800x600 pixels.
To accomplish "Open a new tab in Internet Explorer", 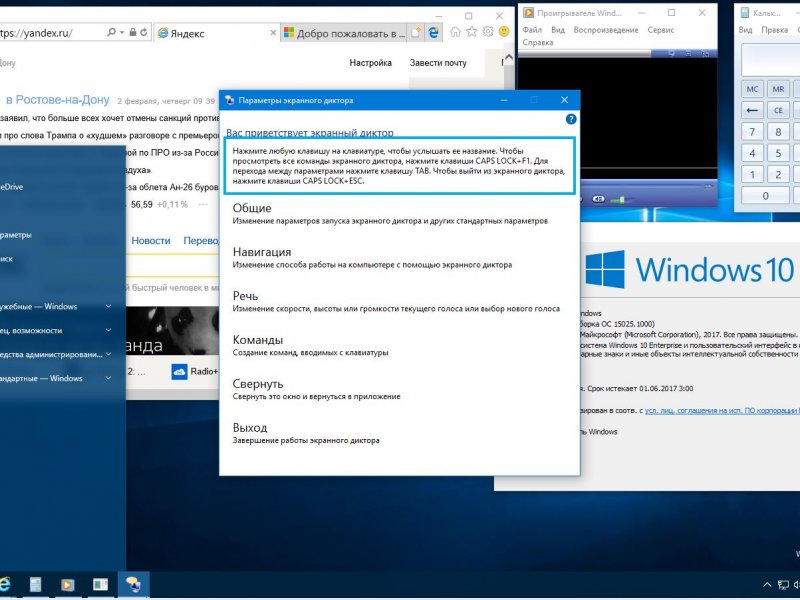I will pos(416,33).
